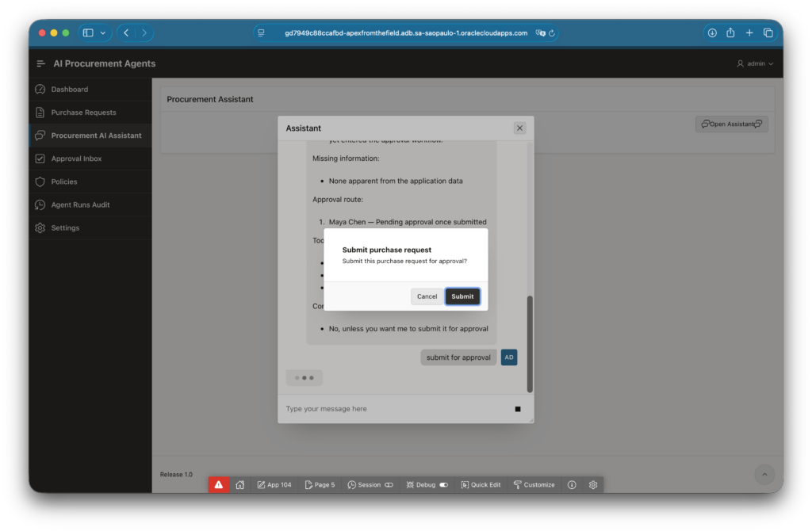Go forward in the browser
Viewport: 812px width, 531px height.
point(144,32)
